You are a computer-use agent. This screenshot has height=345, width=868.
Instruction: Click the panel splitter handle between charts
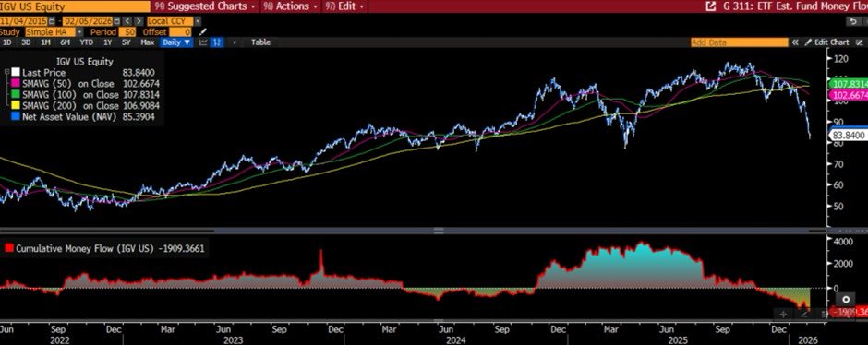439,230
